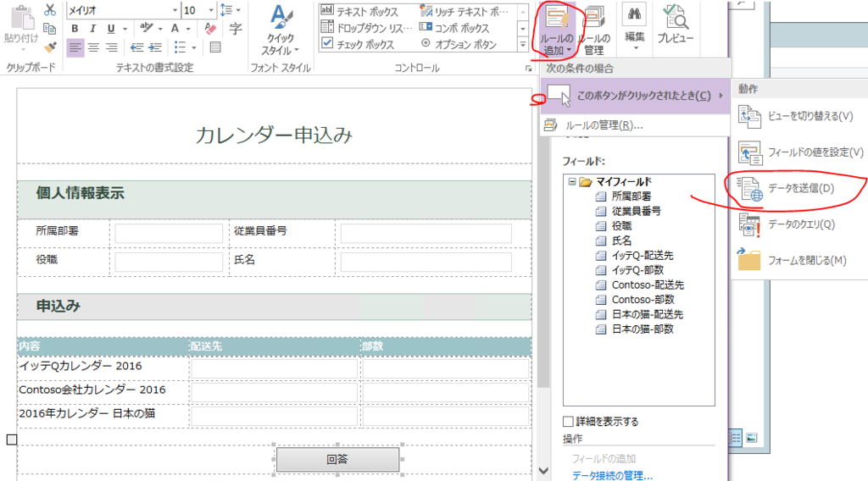The image size is (868, 481).
Task: Toggle Underline formatting
Action: (111, 28)
